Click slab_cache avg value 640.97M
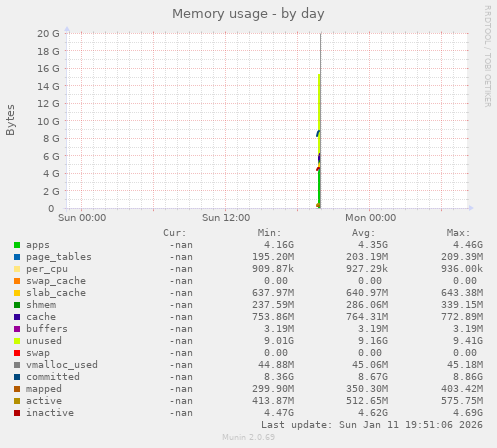 tap(367, 293)
